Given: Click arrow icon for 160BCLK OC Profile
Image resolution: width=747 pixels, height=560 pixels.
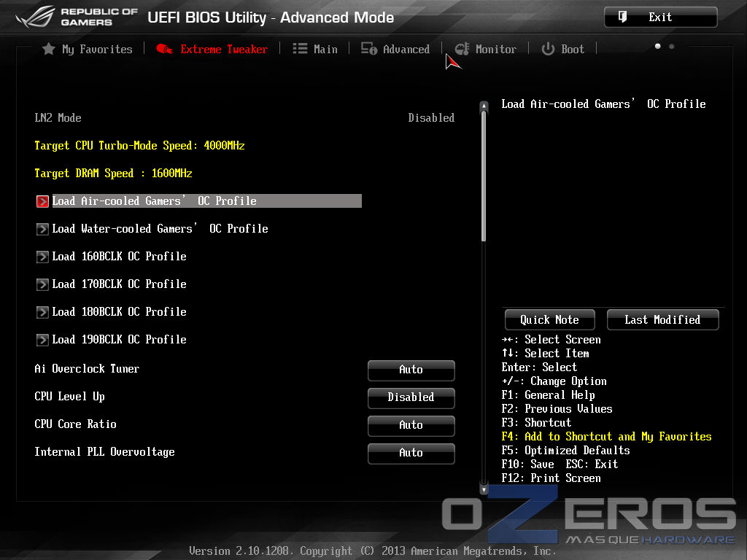Looking at the screenshot, I should click(42, 257).
